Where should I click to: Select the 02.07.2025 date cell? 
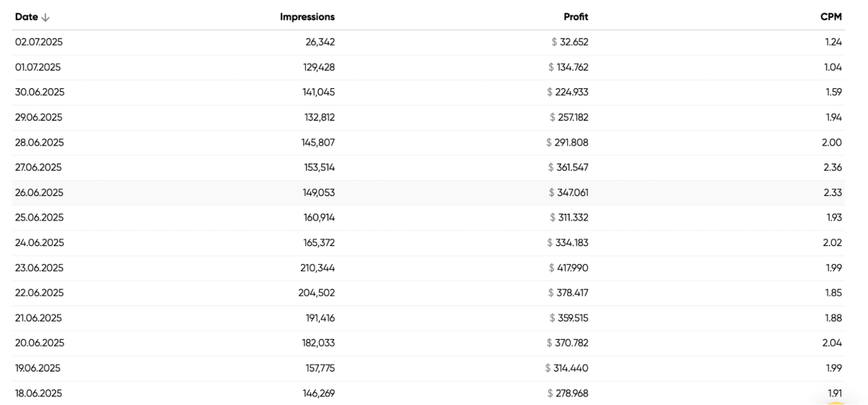click(x=39, y=42)
